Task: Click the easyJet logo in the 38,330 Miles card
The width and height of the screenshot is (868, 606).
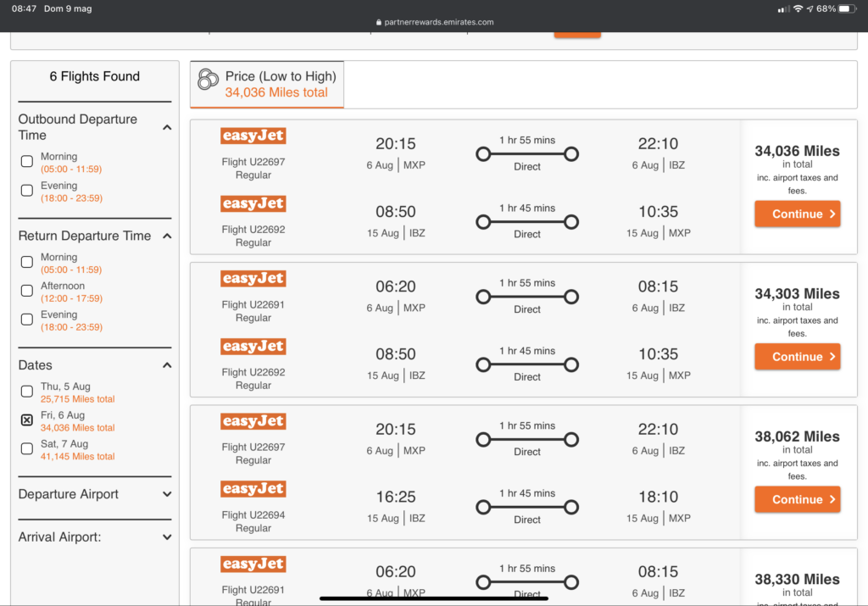Action: click(253, 564)
